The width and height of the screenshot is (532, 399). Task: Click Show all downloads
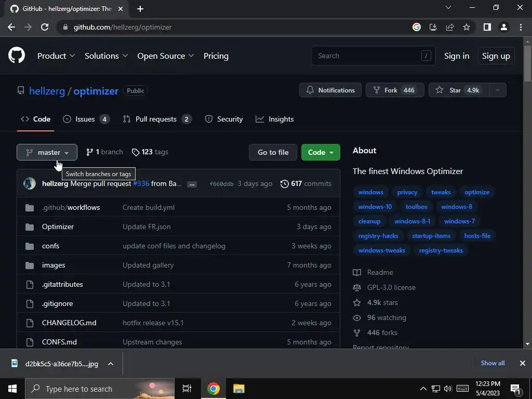[x=493, y=363]
